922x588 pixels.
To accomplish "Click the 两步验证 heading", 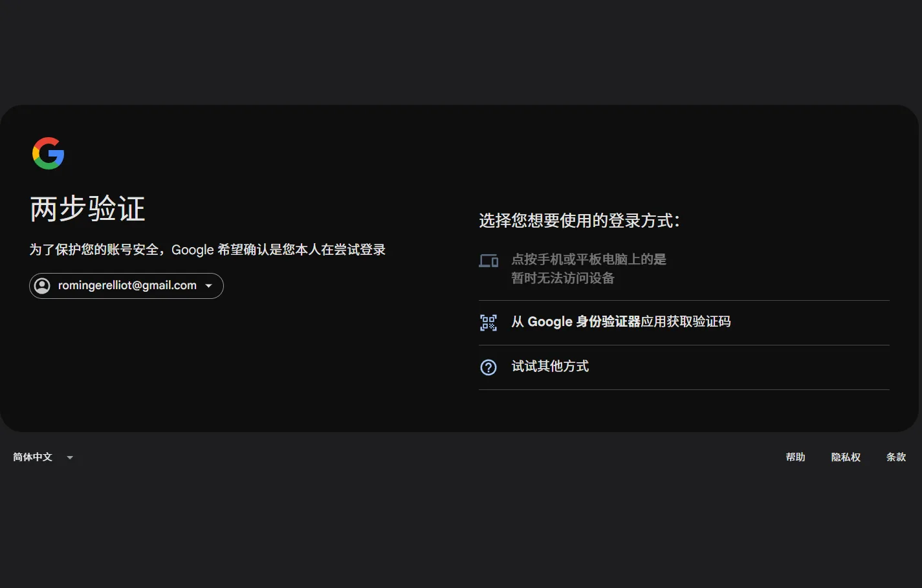I will [87, 209].
